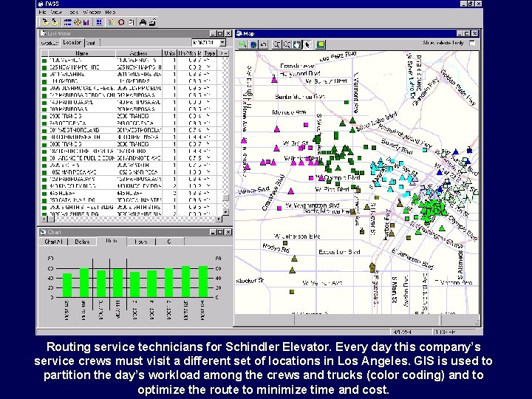The width and height of the screenshot is (532, 399).
Task: Click the multicolored dots toolbar icon
Action: click(x=111, y=22)
